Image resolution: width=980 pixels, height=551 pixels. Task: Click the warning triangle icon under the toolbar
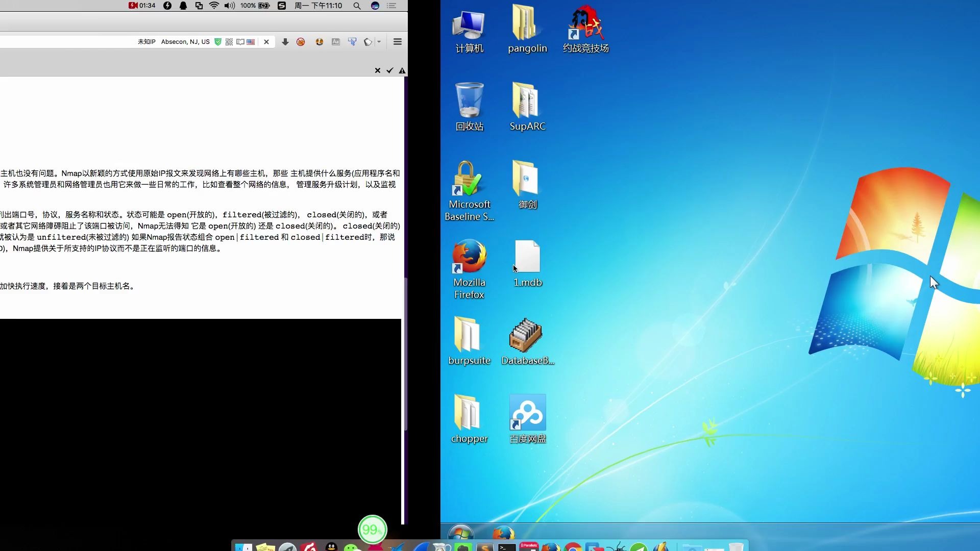(402, 70)
